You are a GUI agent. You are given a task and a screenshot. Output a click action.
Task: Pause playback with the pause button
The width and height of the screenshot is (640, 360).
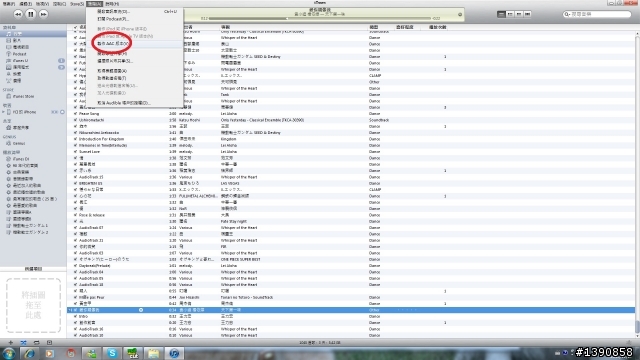(x=31, y=14)
